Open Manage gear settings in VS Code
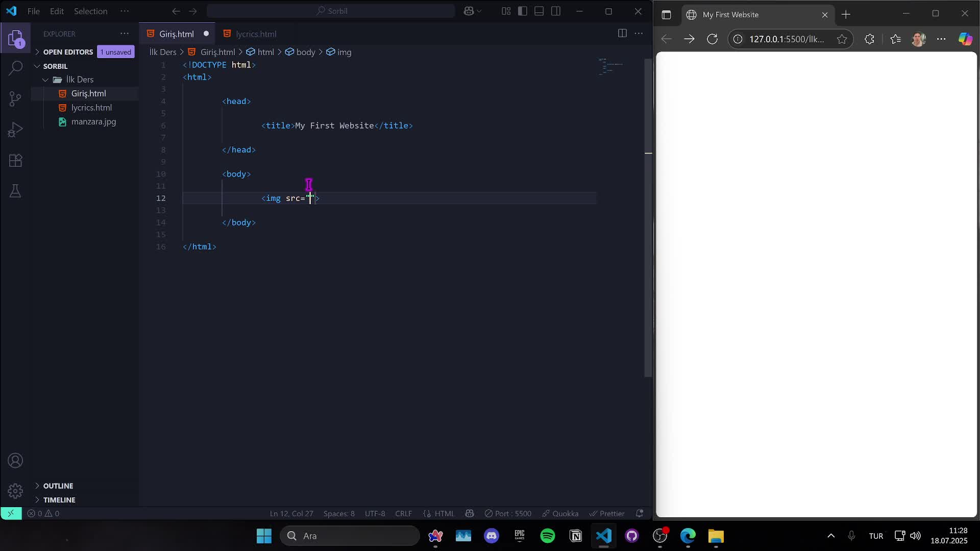 click(15, 491)
